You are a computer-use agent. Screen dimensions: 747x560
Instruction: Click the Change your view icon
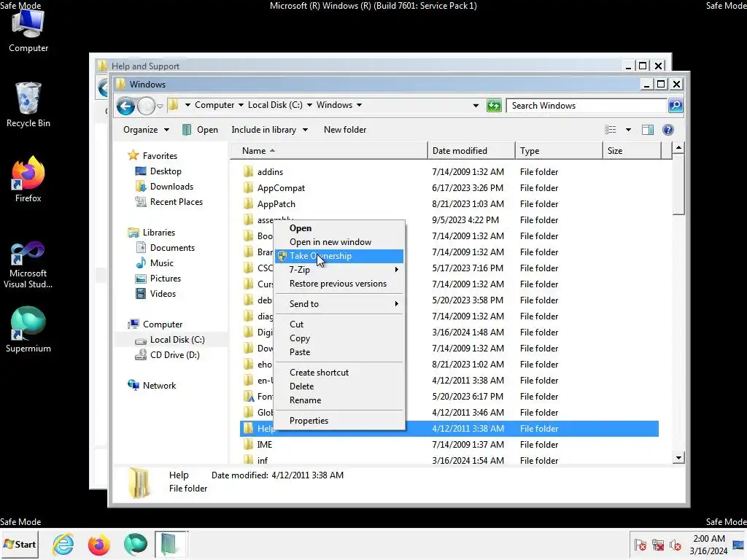coord(611,130)
